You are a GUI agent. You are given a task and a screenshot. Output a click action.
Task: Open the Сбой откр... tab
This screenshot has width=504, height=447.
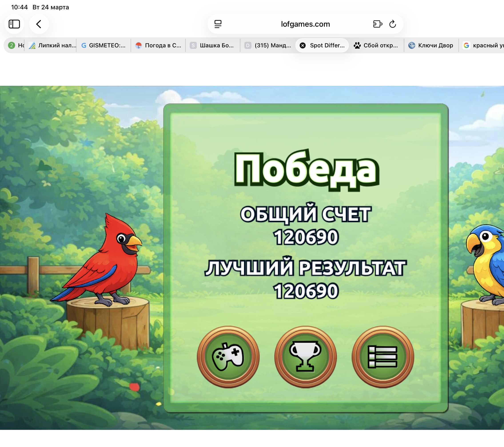[376, 45]
